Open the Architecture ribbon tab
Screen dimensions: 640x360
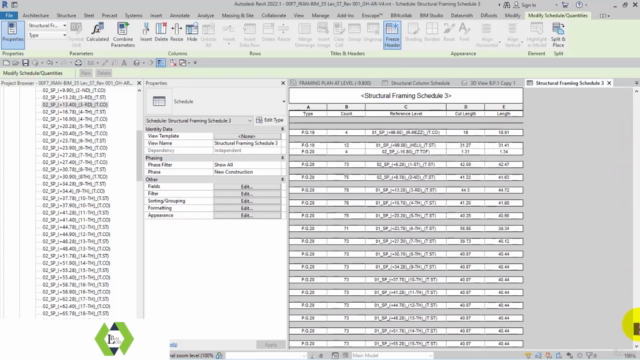coord(36,16)
